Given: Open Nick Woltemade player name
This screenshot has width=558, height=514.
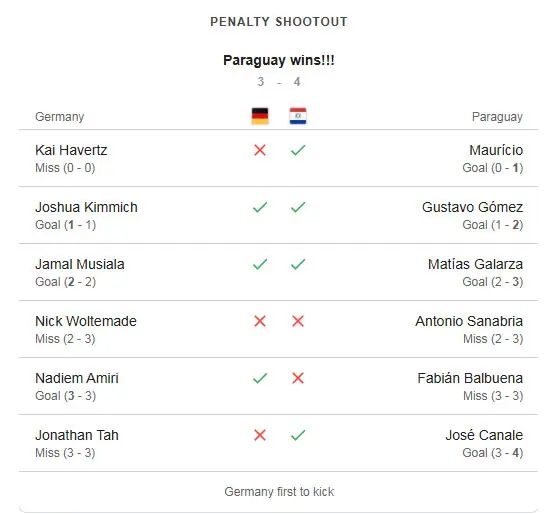Looking at the screenshot, I should point(86,321).
